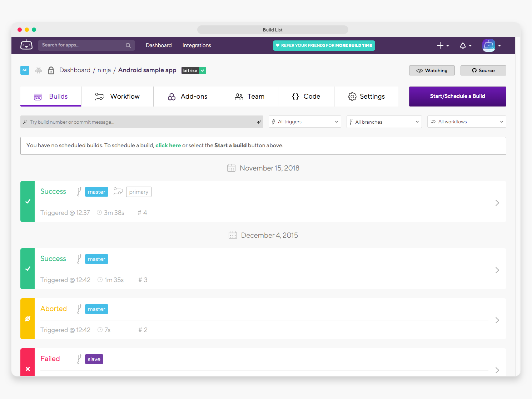Image resolution: width=532 pixels, height=399 pixels.
Task: Click the blue AP app icon
Action: [x=25, y=70]
